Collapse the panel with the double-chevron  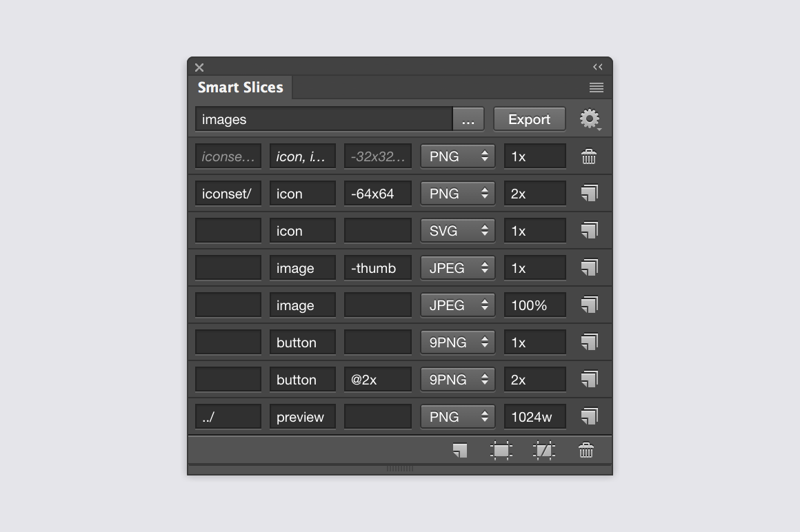click(598, 67)
